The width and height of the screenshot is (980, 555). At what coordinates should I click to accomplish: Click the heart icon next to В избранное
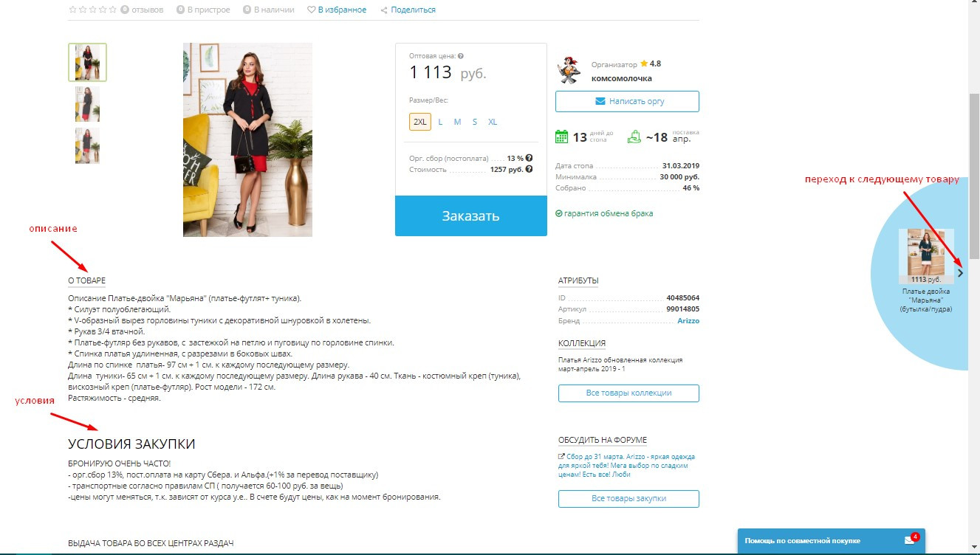point(311,10)
